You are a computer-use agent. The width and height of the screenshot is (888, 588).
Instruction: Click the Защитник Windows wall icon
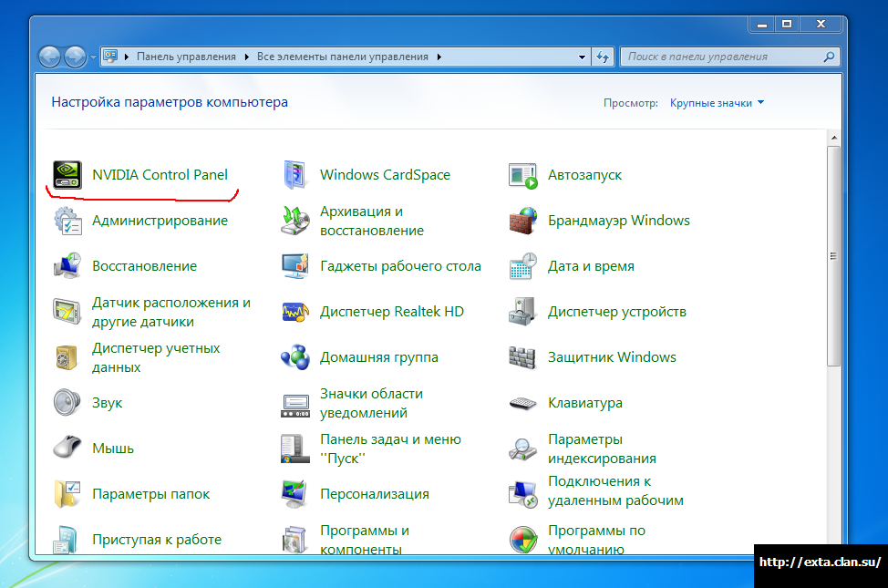522,357
